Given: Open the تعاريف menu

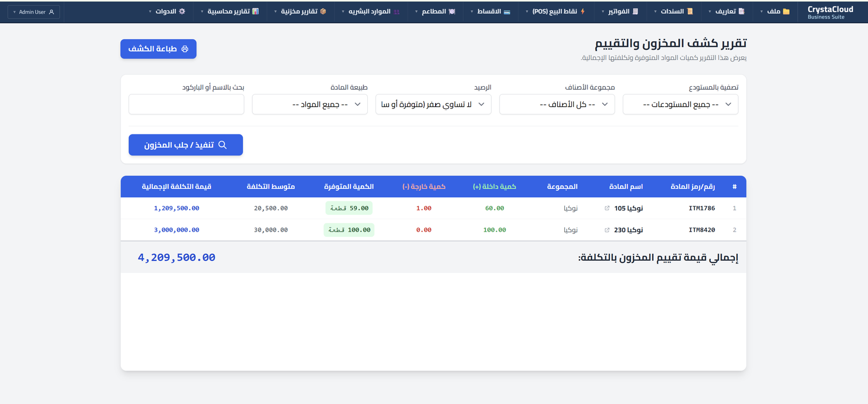Looking at the screenshot, I should 727,11.
